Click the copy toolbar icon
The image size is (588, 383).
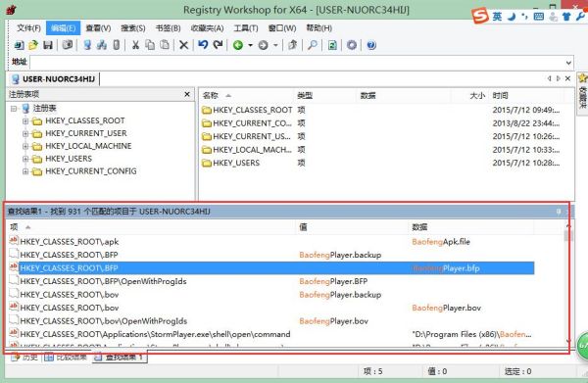tap(150, 45)
